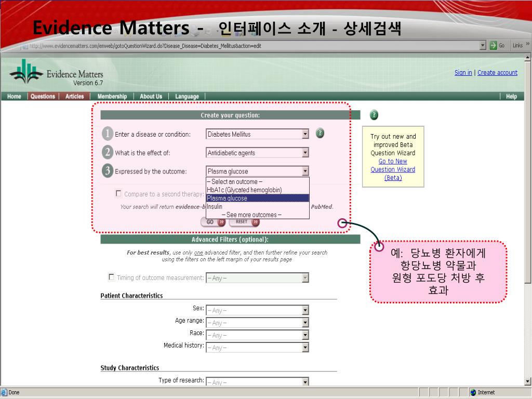This screenshot has width=532, height=399.
Task: Click the Evidence Matters logo
Action: [56, 72]
